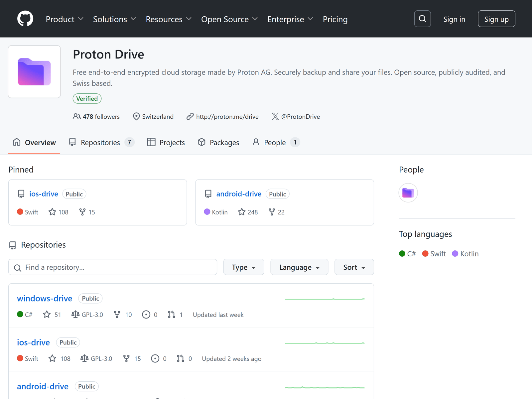The width and height of the screenshot is (532, 399).
Task: Open pull requests icon for windows-drive
Action: pyautogui.click(x=171, y=315)
